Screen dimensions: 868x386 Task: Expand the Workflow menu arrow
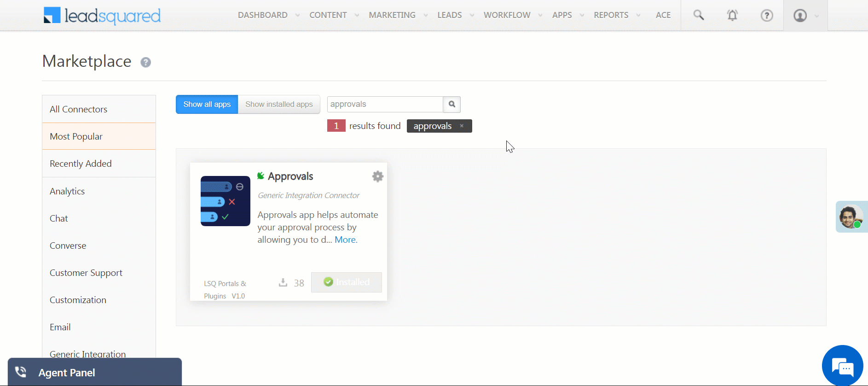tap(540, 15)
